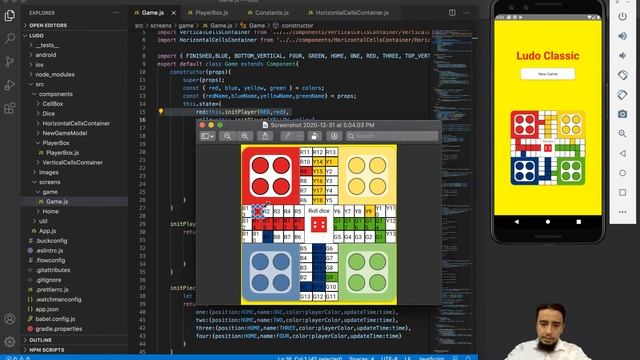Open the Search view in activity bar
The image size is (640, 360).
[9, 39]
